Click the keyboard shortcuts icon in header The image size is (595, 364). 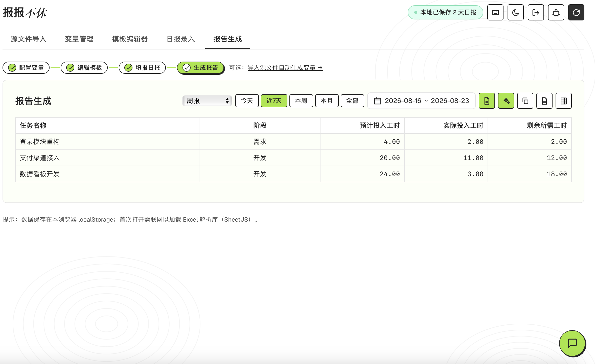(x=495, y=12)
